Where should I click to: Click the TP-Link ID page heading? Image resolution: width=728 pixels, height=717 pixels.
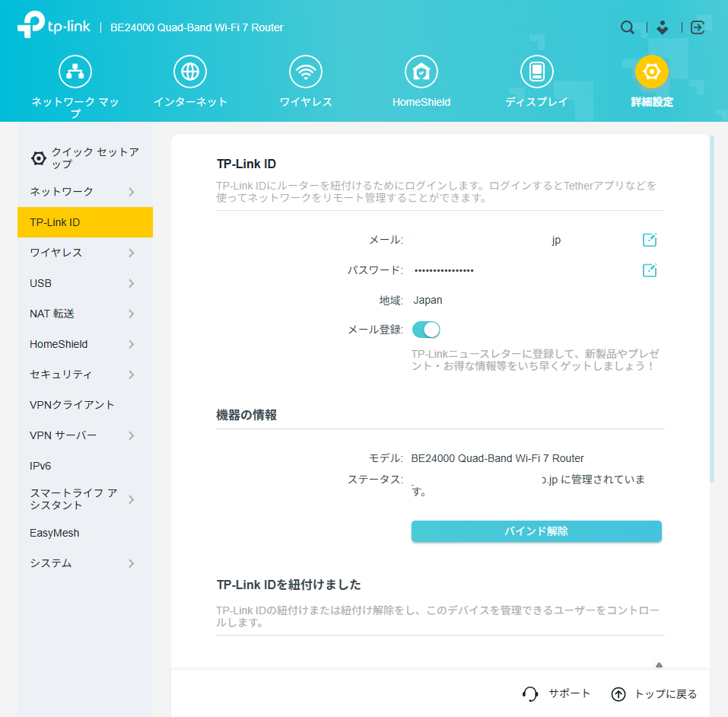pyautogui.click(x=246, y=164)
